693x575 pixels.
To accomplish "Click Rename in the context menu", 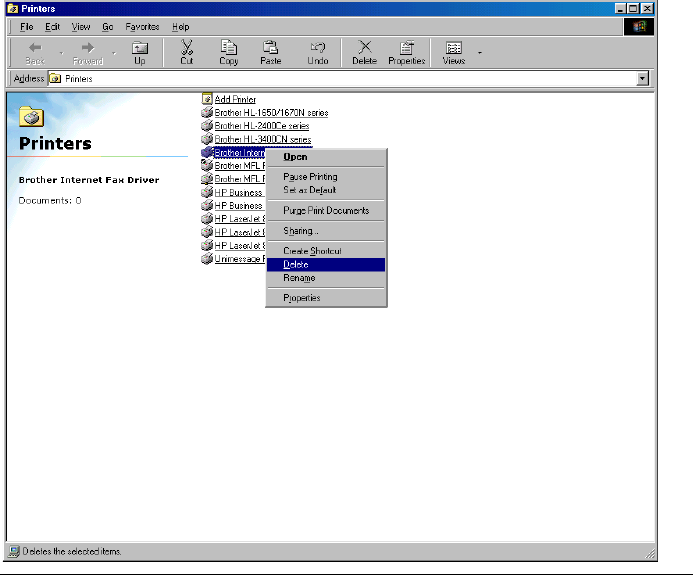I will [299, 278].
